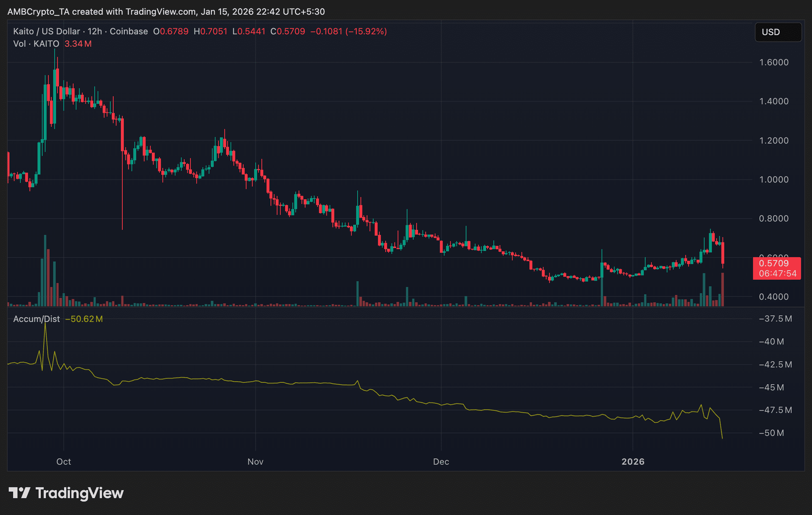Click the TradingView logo icon
This screenshot has height=515, width=812.
tap(20, 493)
